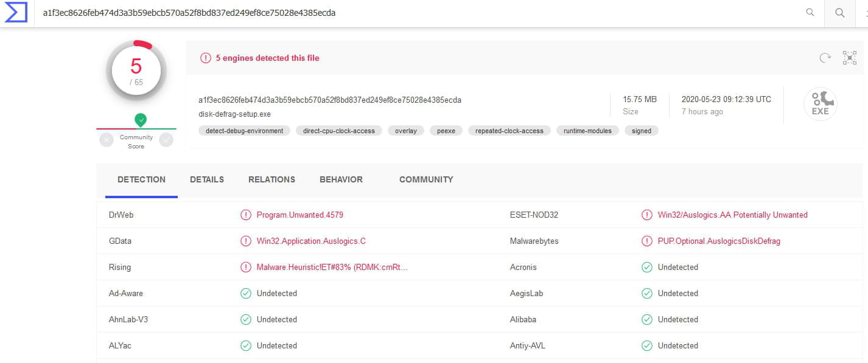Switch to the DETECTION tab
This screenshot has height=363, width=868.
[x=141, y=179]
